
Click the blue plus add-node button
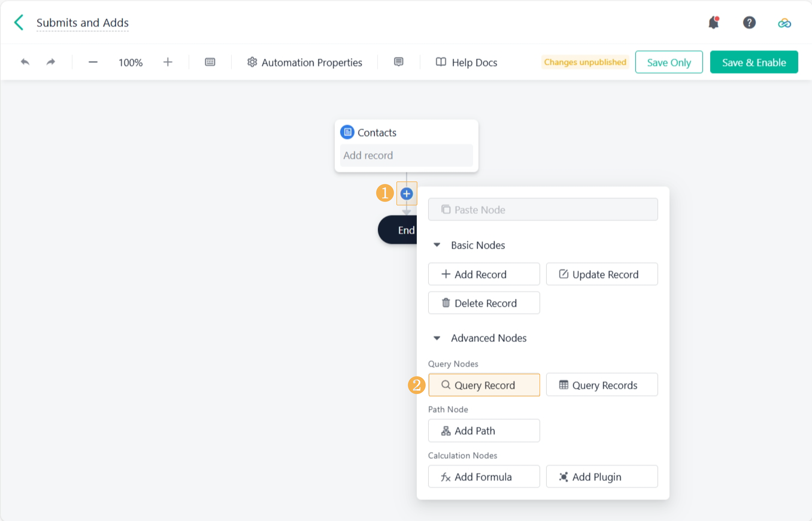click(x=406, y=194)
